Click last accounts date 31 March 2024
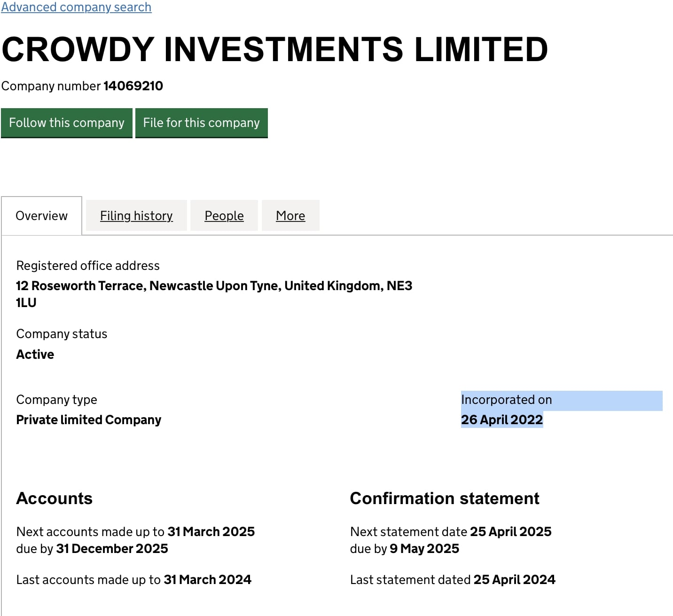The width and height of the screenshot is (673, 616). 207,580
